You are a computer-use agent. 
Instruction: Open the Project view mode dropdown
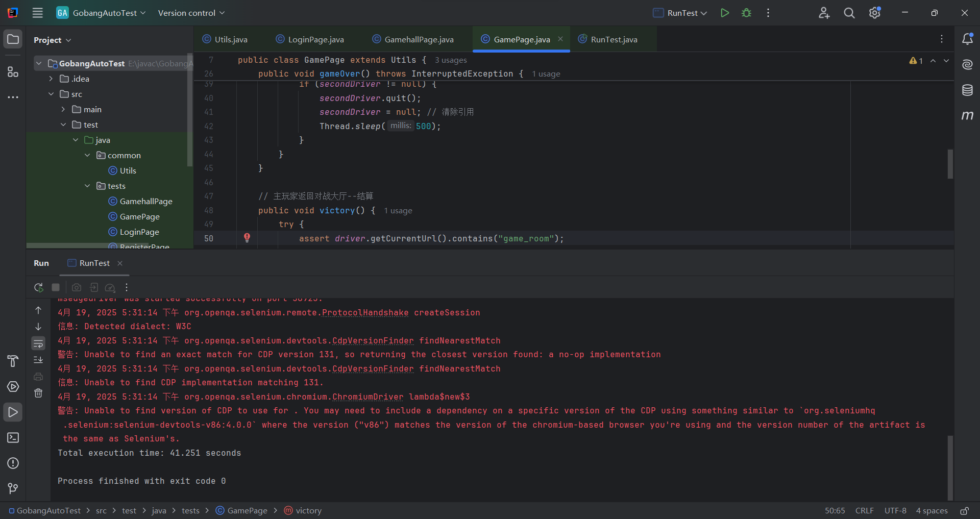click(x=53, y=40)
